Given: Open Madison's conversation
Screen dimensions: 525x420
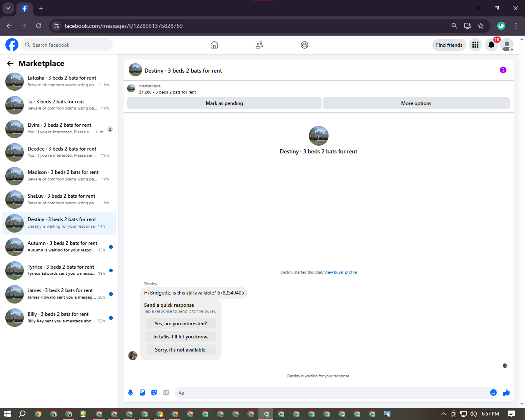Looking at the screenshot, I should click(59, 176).
